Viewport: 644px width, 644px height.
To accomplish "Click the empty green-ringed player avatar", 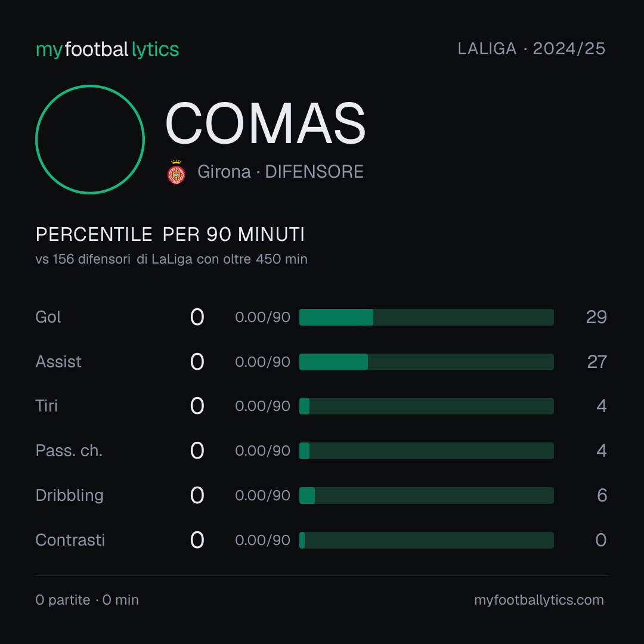I will pos(90,139).
